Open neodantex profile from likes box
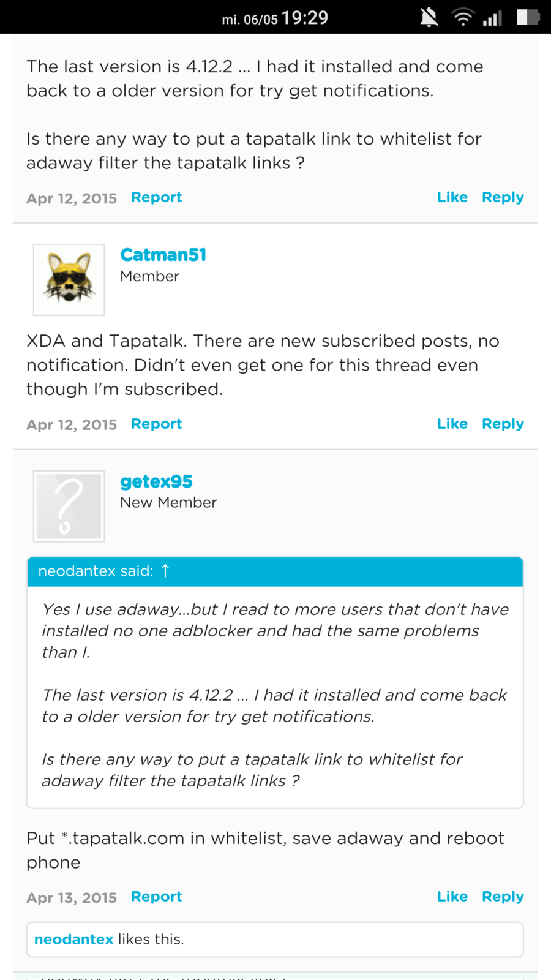Screen dimensions: 551x980 point(74,939)
